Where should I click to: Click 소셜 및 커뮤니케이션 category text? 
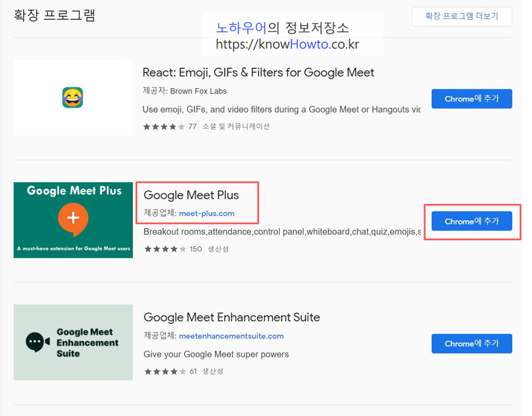tap(236, 127)
